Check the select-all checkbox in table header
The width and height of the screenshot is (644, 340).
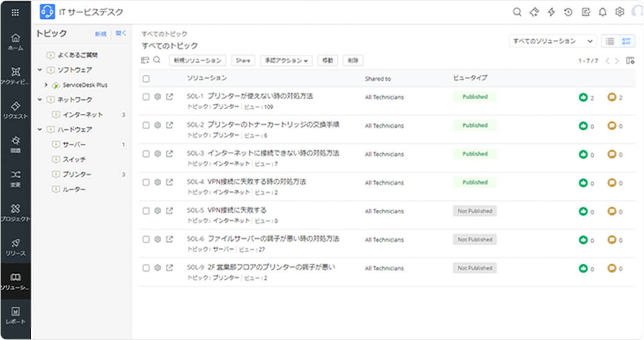coord(146,79)
